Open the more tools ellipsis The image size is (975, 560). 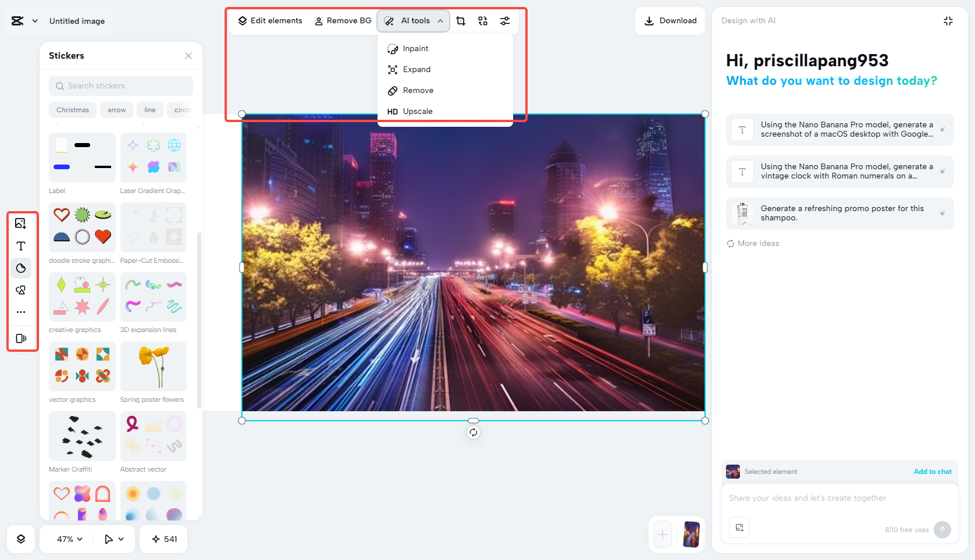click(21, 312)
